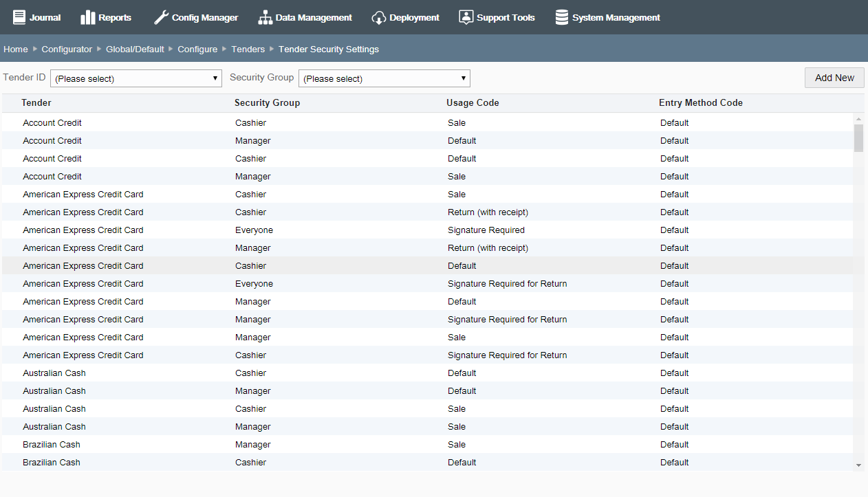Open the Configurator breadcrumb link

67,49
